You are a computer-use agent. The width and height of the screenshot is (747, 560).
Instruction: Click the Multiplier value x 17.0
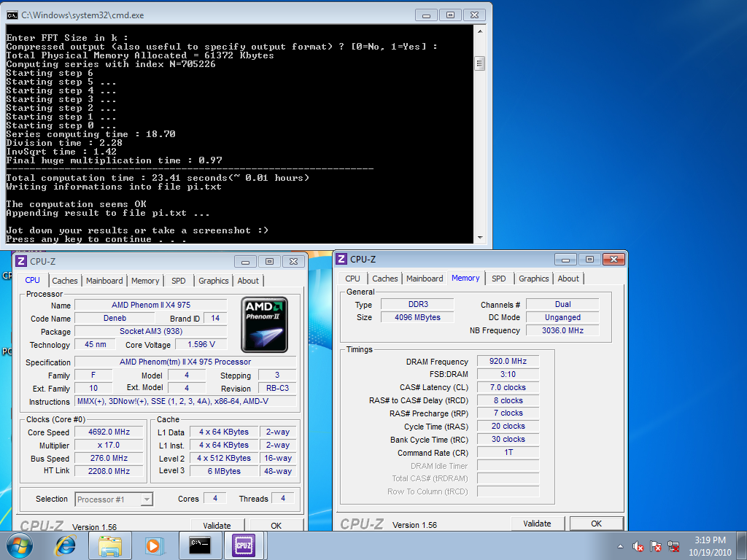click(x=109, y=446)
